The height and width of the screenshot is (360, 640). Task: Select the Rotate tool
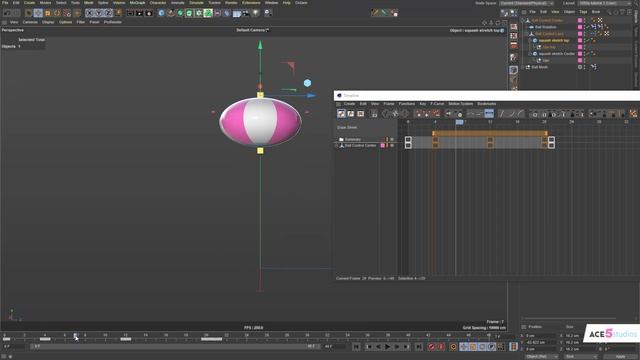click(x=57, y=13)
